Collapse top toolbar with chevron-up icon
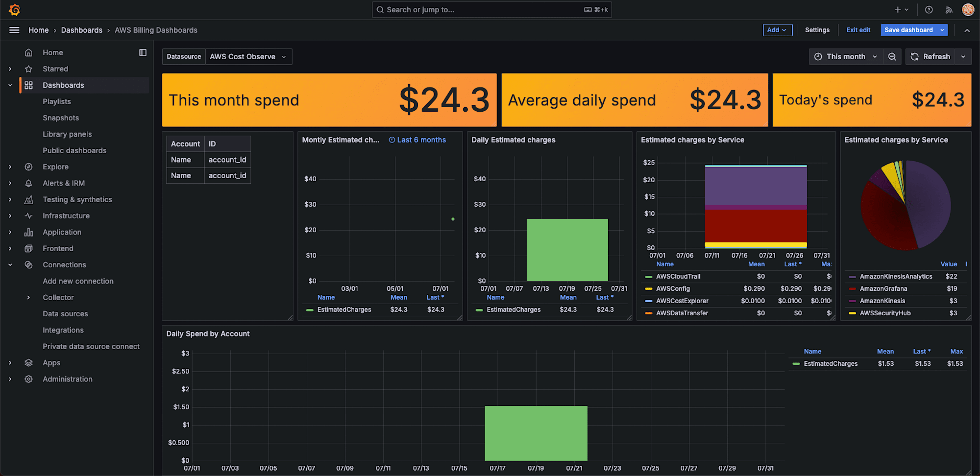The height and width of the screenshot is (476, 980). pyautogui.click(x=967, y=30)
